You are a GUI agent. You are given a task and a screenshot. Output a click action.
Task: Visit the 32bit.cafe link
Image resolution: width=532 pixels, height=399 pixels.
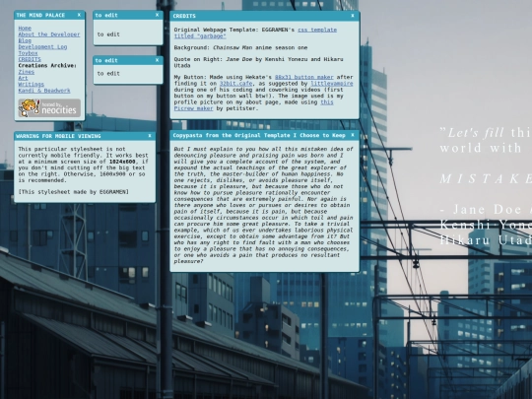click(x=235, y=84)
